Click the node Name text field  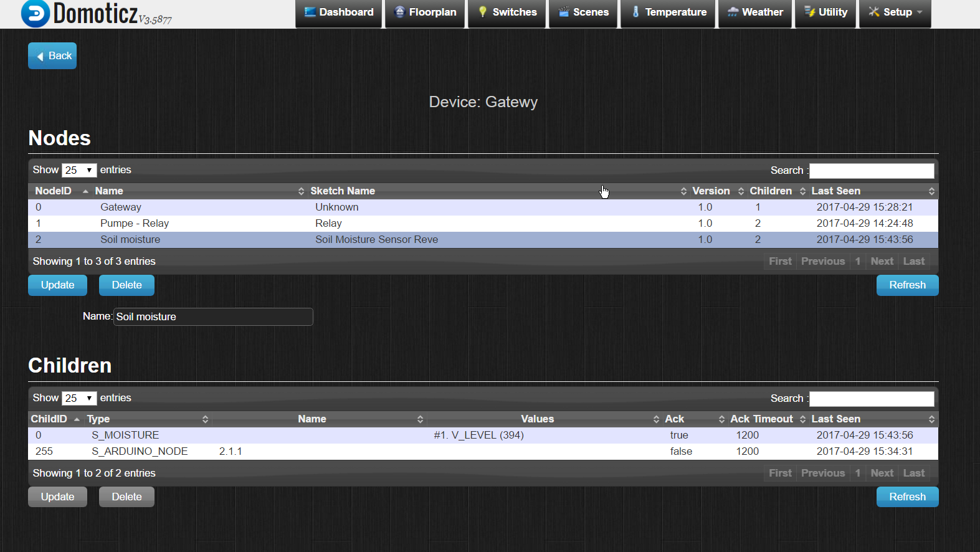point(213,317)
